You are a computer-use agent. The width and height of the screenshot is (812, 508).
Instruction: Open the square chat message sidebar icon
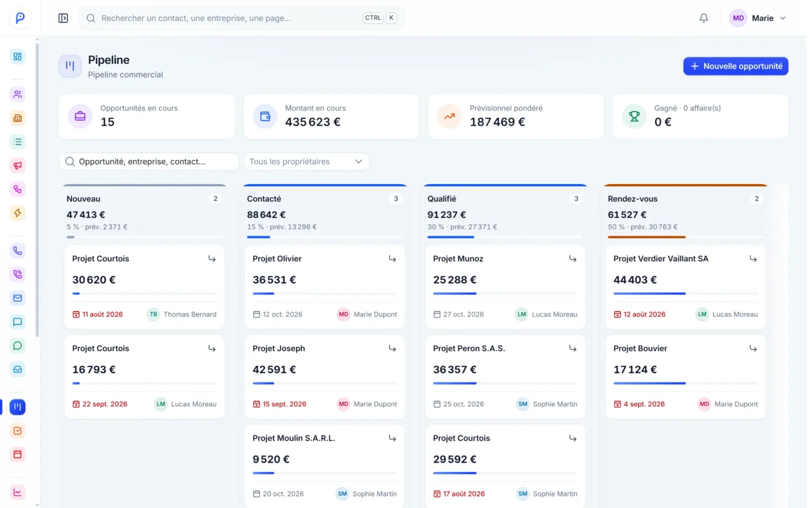[17, 322]
